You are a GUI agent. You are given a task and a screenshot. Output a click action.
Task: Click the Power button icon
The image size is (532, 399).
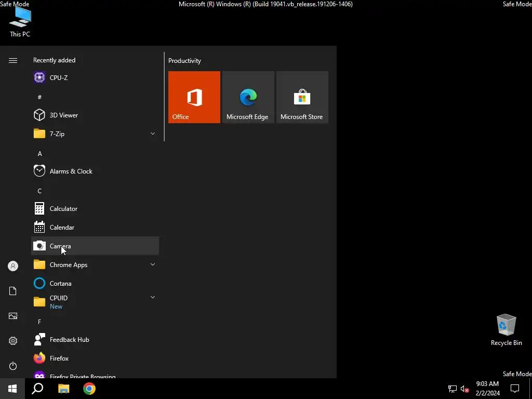pyautogui.click(x=13, y=366)
